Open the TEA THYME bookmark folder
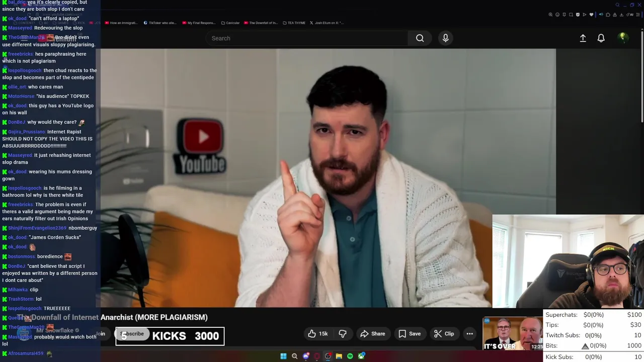This screenshot has width=644, height=362. 294,23
